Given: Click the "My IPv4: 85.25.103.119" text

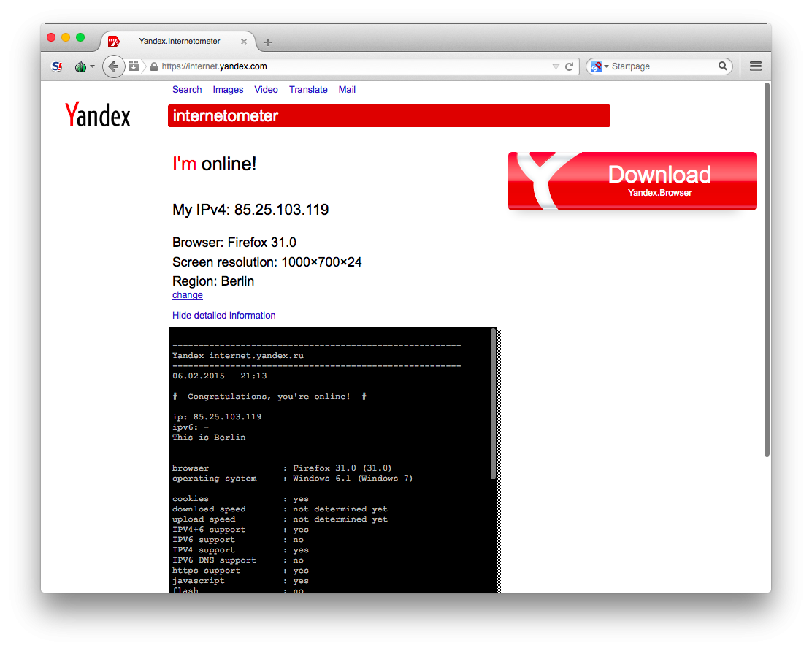Looking at the screenshot, I should pyautogui.click(x=250, y=210).
